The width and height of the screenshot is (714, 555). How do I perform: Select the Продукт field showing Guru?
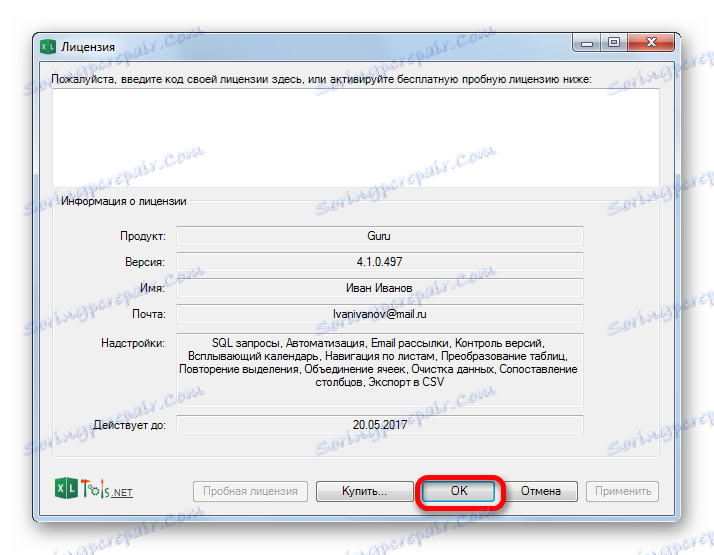pyautogui.click(x=380, y=236)
